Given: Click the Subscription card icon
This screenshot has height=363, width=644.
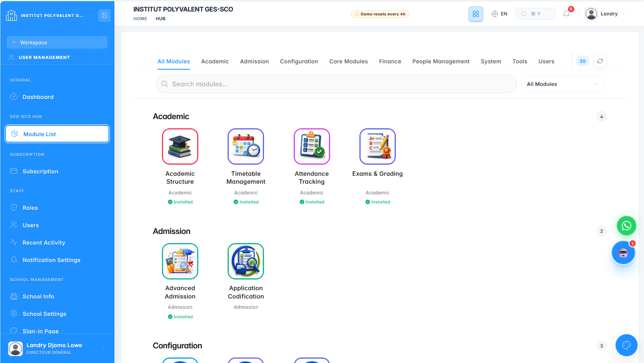Looking at the screenshot, I should click(14, 171).
